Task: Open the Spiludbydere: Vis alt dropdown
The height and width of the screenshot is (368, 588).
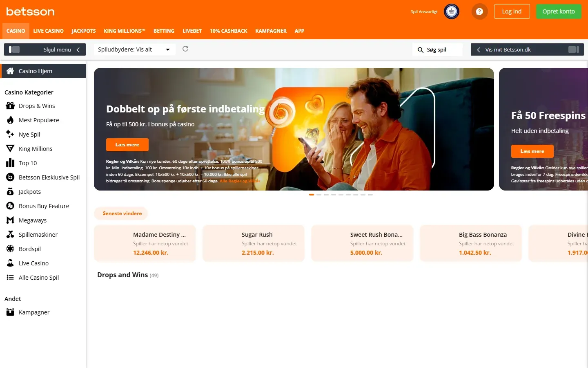Action: pos(134,49)
